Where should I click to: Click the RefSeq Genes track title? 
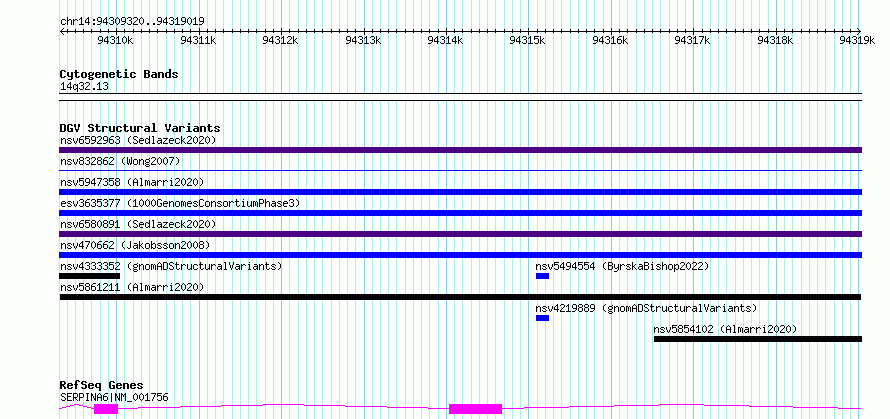pos(101,386)
